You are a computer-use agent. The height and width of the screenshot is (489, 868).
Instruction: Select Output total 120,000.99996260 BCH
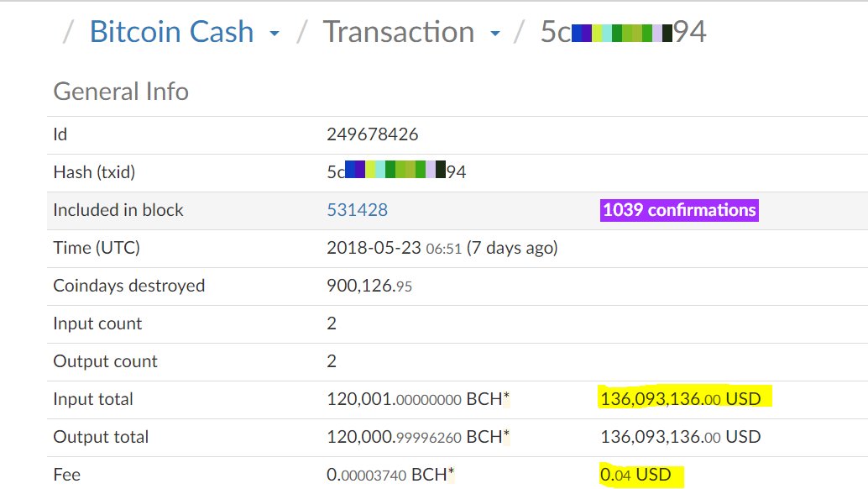tap(418, 437)
